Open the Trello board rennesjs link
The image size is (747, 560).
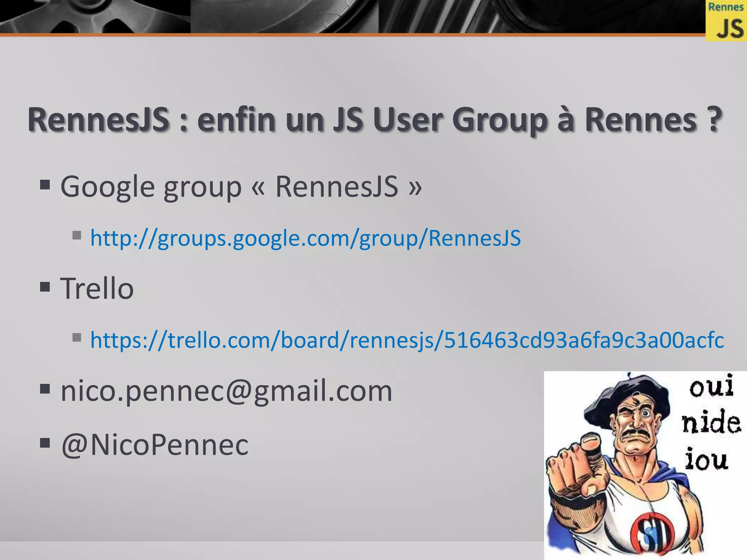click(x=407, y=340)
